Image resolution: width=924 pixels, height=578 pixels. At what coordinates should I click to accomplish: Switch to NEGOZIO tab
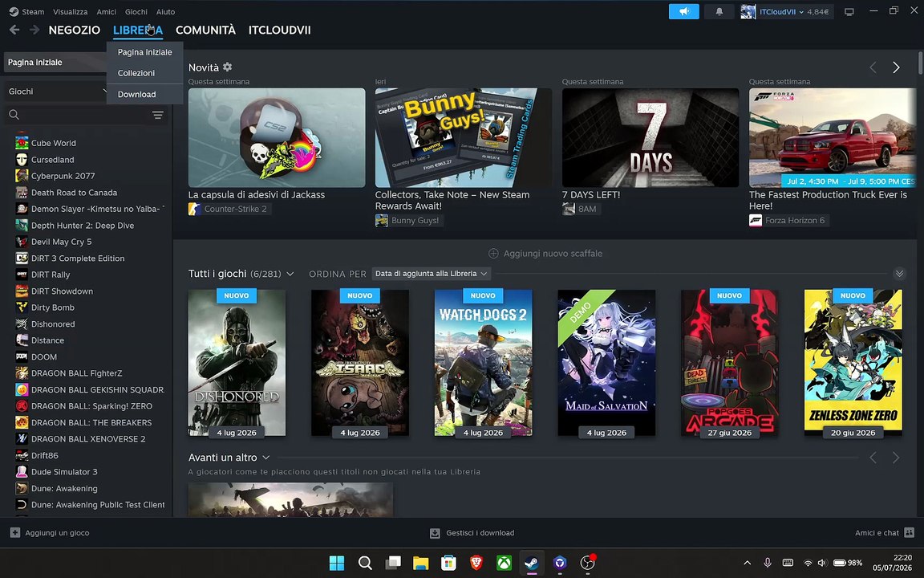pyautogui.click(x=75, y=30)
